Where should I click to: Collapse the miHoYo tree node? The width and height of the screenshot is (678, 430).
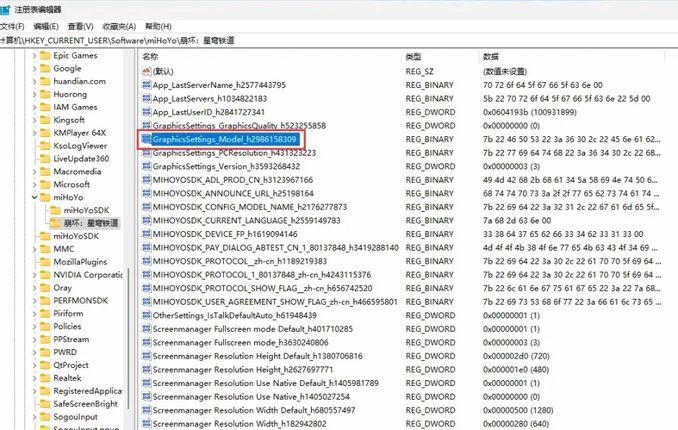pos(34,198)
